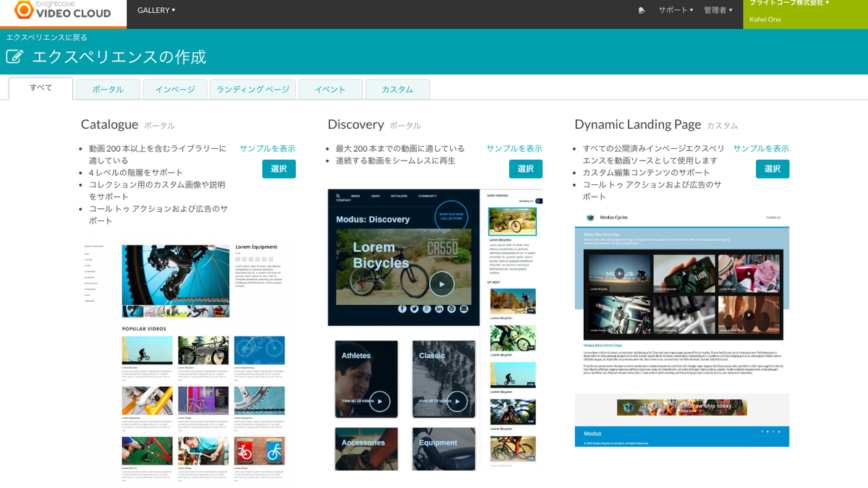868x488 pixels.
Task: Go back via エクスペリエンスに戻る link
Action: [47, 37]
